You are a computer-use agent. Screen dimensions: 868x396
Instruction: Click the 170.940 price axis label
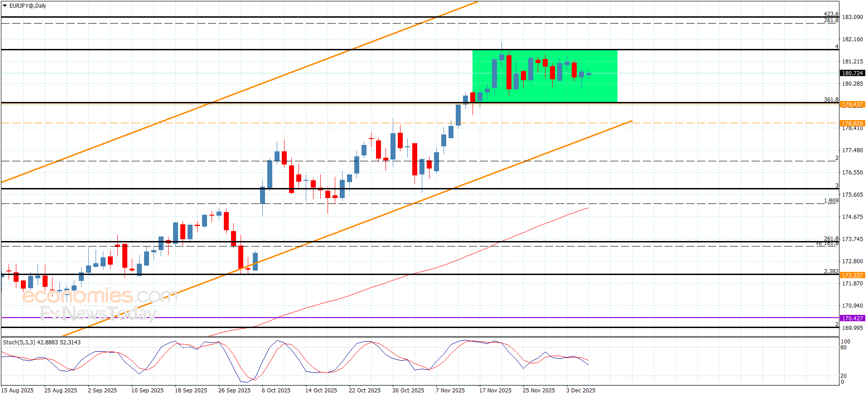tap(852, 306)
